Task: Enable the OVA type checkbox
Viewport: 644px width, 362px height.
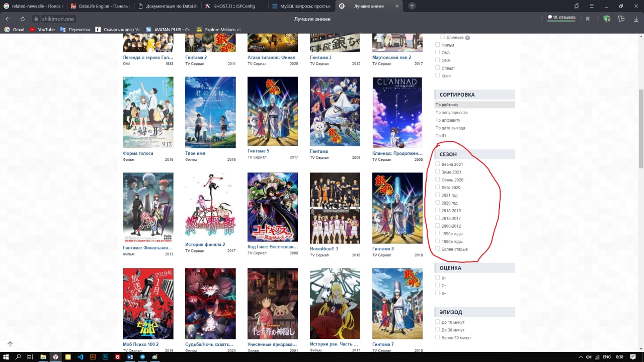Action: [438, 52]
